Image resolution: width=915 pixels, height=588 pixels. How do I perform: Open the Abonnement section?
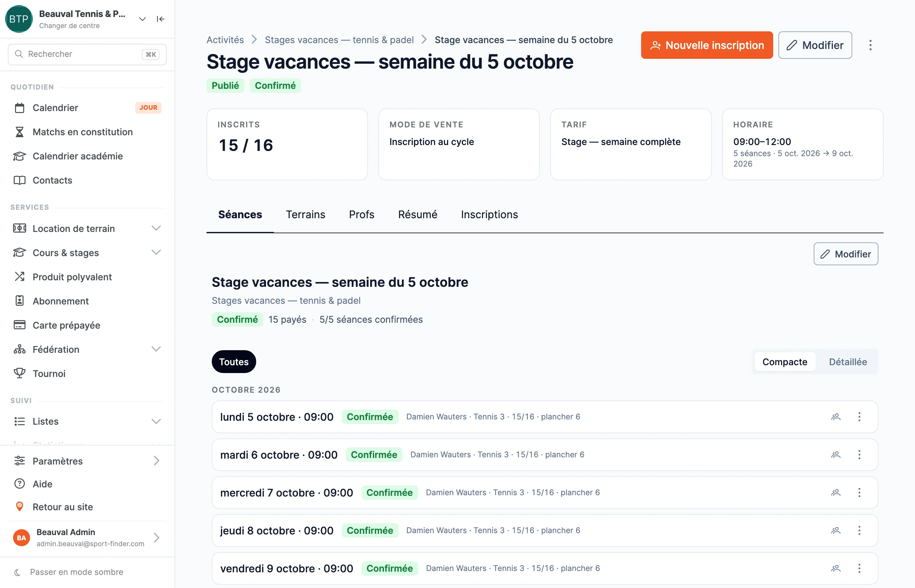(x=88, y=301)
